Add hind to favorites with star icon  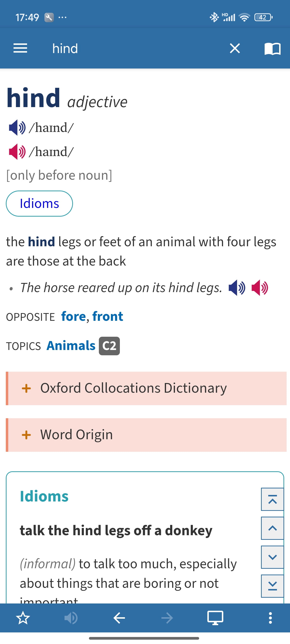pos(23,618)
